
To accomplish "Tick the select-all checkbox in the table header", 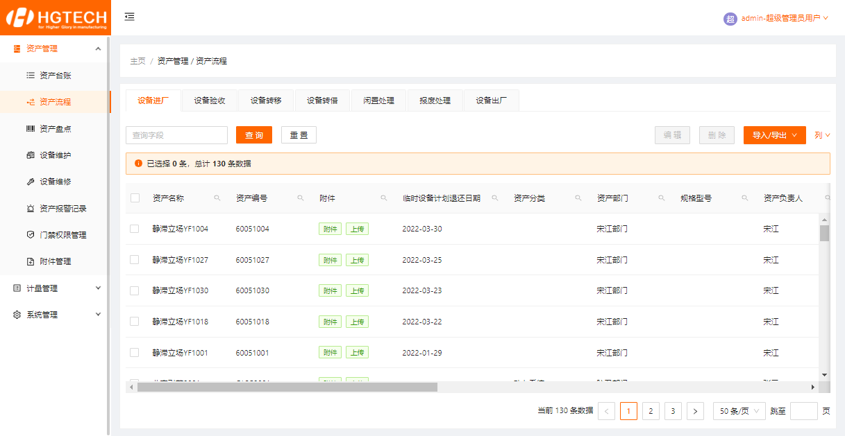I will click(135, 198).
